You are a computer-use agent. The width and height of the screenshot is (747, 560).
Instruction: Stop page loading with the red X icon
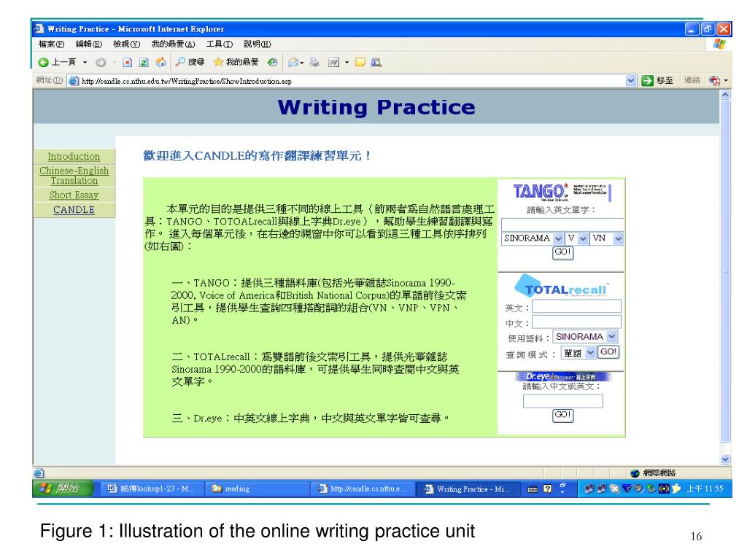pyautogui.click(x=127, y=63)
